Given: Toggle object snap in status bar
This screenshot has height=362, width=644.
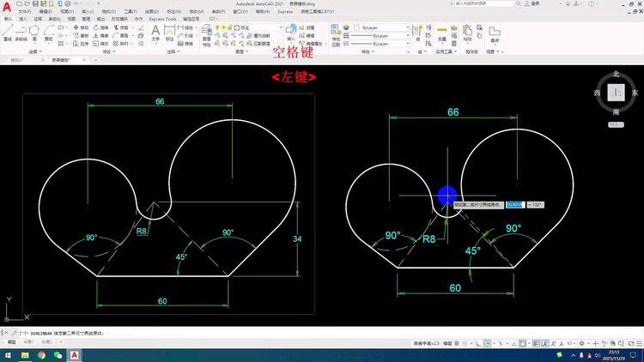Looking at the screenshot, I should pos(522,343).
